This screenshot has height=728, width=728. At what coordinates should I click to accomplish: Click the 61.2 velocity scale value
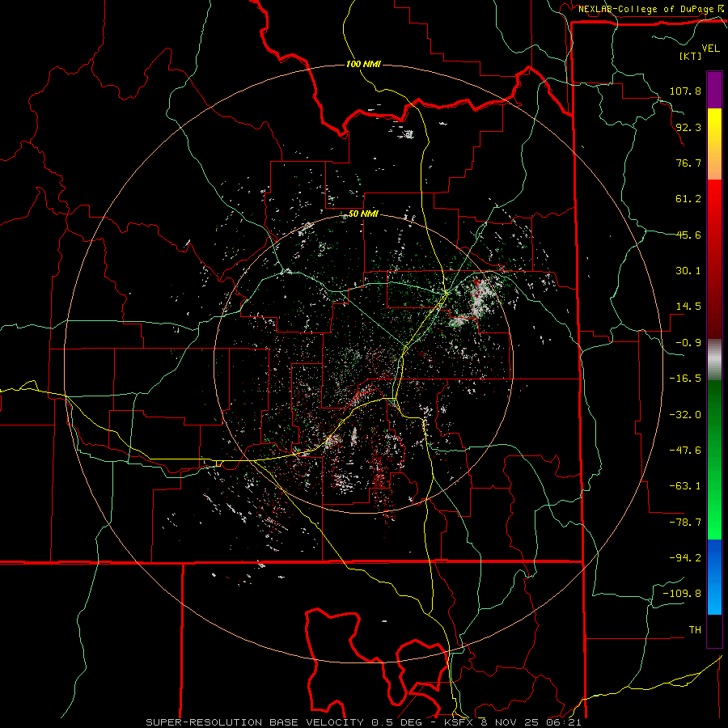(688, 199)
